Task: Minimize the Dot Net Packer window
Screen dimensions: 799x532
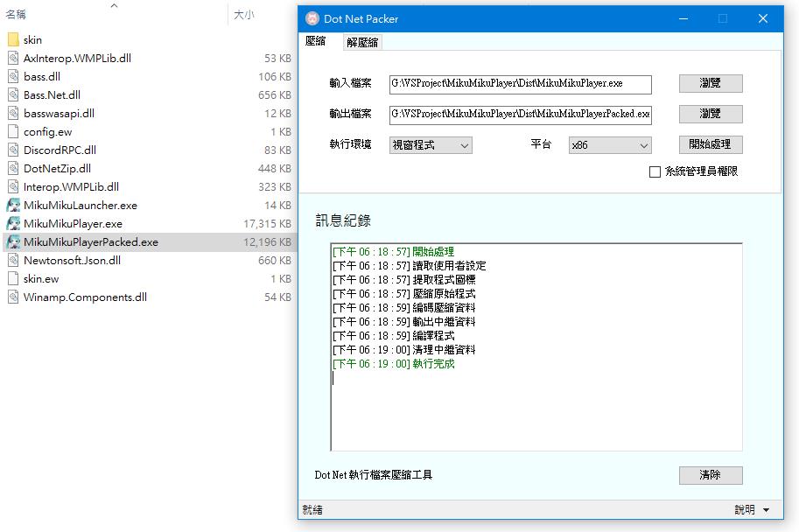Action: pyautogui.click(x=683, y=19)
